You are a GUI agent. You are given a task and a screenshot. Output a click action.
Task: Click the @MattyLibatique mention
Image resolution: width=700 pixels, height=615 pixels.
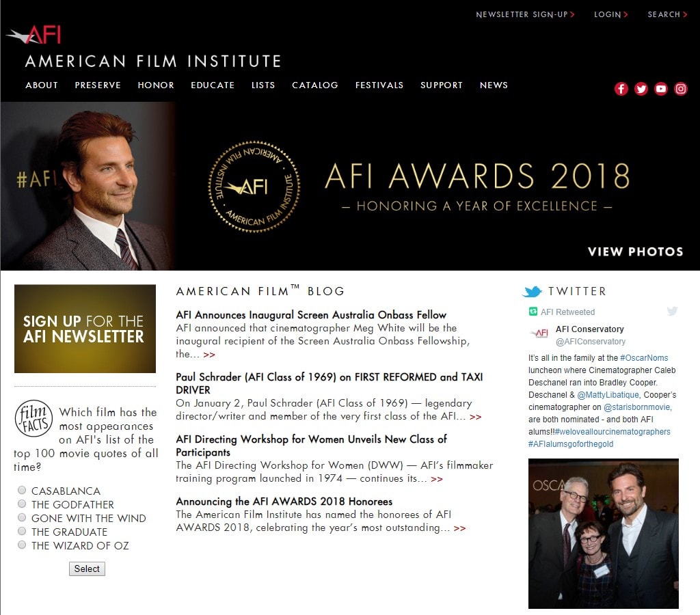tap(608, 395)
